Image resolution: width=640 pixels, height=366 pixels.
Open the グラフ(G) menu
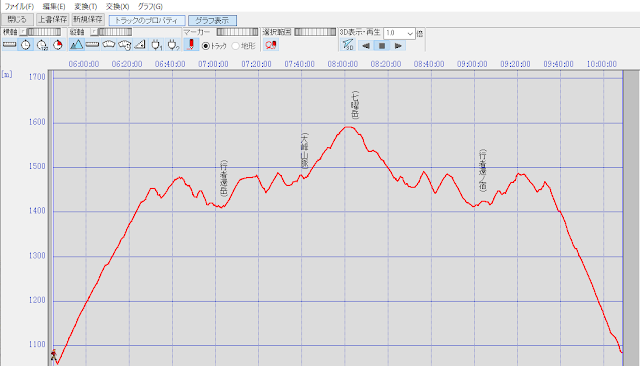click(150, 7)
